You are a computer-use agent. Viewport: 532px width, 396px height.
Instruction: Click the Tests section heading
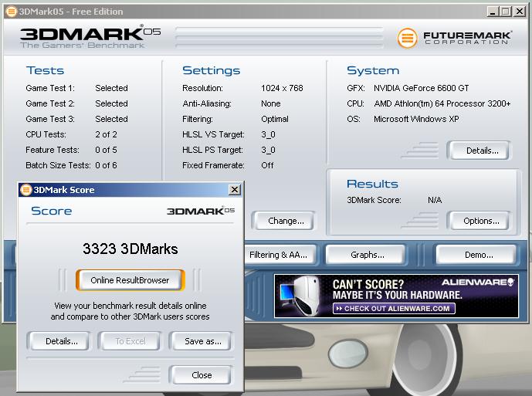pyautogui.click(x=45, y=70)
